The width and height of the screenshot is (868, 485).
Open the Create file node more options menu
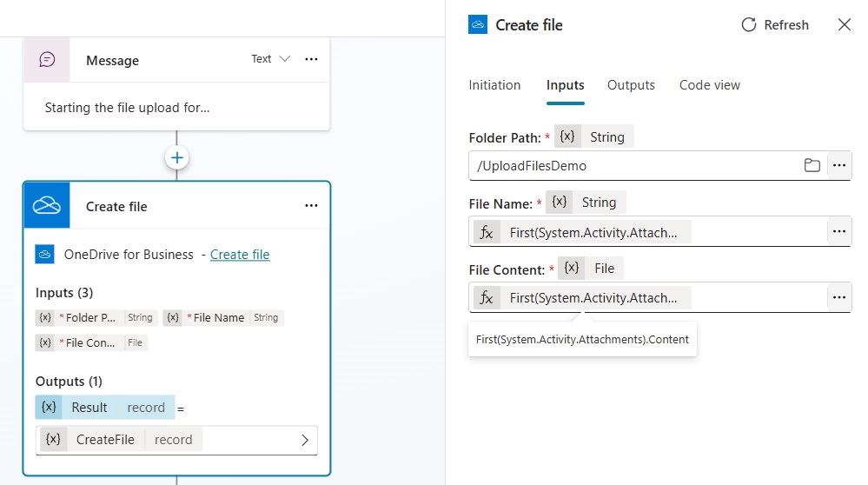(311, 205)
